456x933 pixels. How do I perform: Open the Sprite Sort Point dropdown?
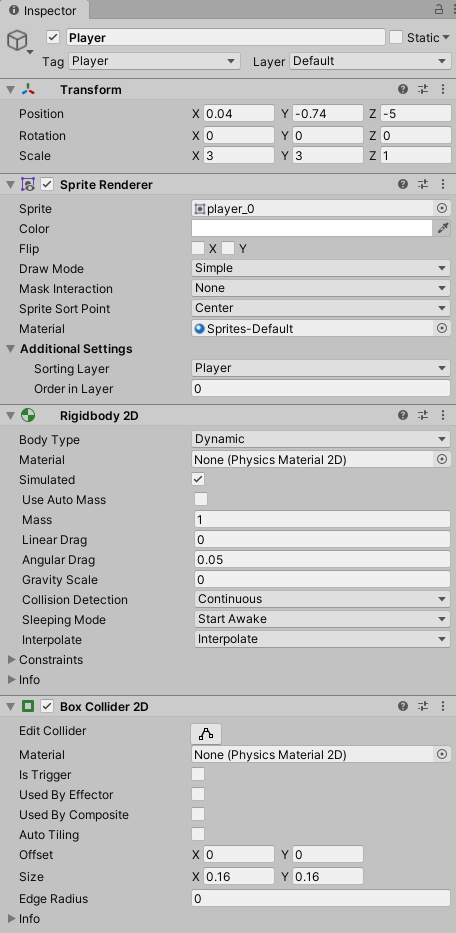321,308
